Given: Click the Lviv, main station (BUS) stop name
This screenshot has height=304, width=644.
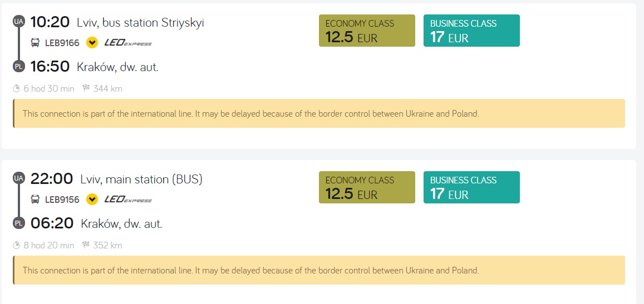Looking at the screenshot, I should [141, 180].
